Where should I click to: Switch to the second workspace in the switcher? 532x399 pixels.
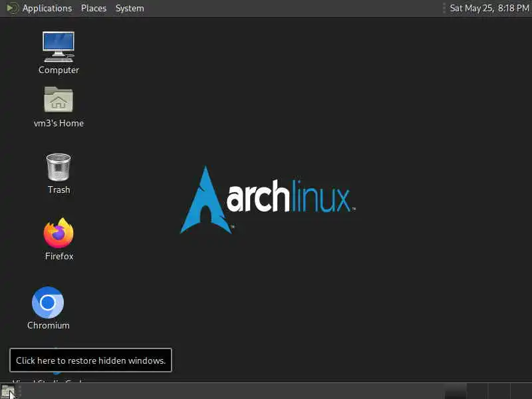pos(477,391)
